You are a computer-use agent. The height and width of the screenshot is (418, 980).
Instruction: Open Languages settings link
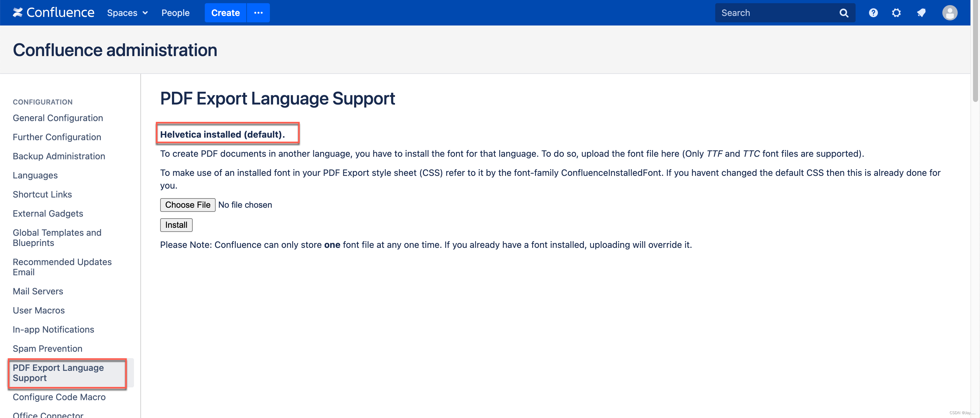(35, 175)
